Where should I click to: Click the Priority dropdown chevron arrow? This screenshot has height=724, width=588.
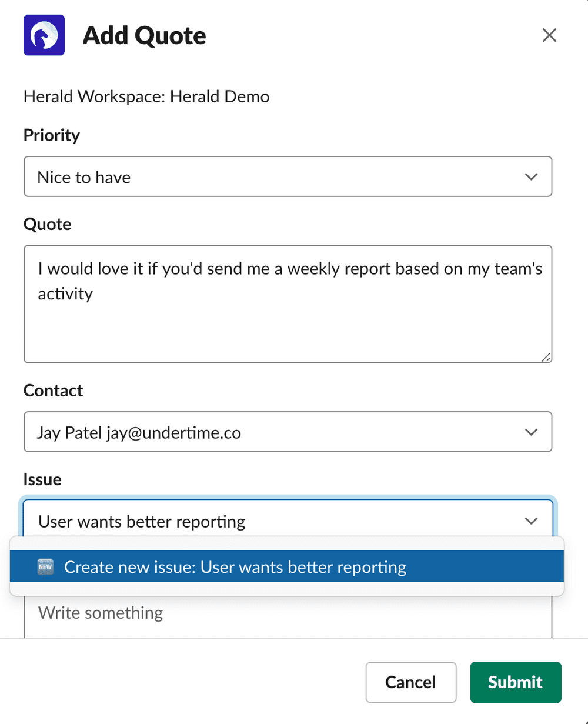click(531, 176)
